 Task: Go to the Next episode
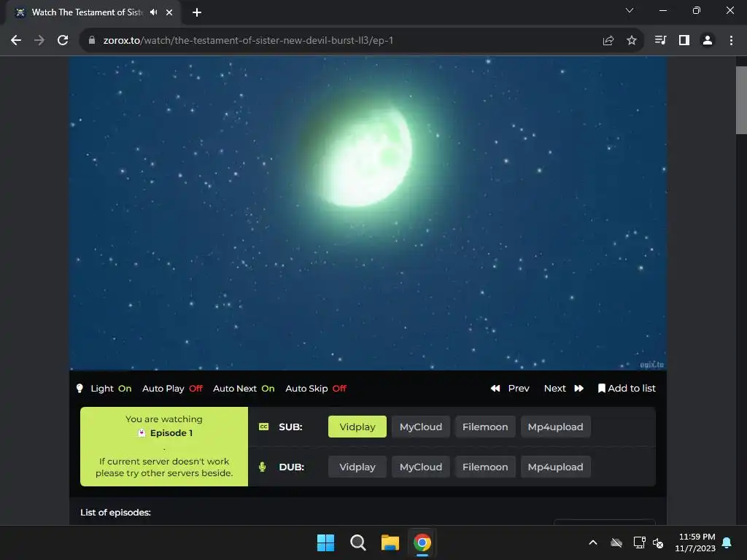point(564,389)
